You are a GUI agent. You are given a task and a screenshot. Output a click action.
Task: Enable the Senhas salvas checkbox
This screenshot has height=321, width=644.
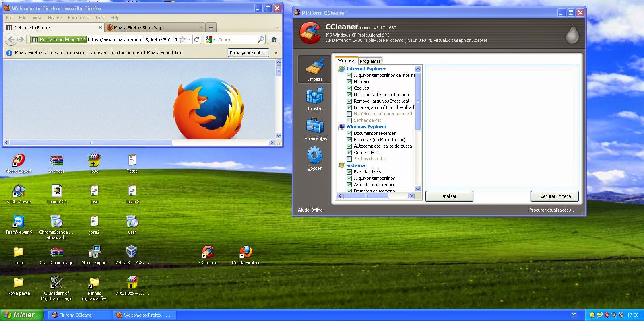point(349,120)
